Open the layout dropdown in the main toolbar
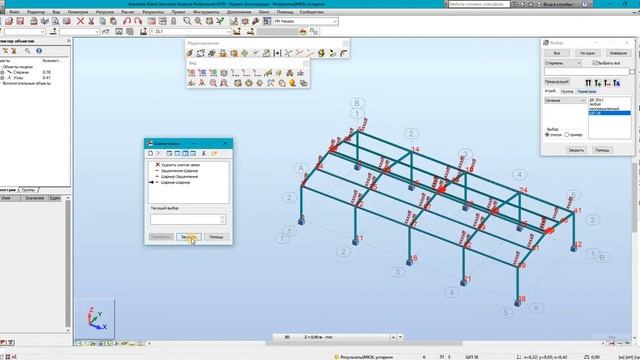The height and width of the screenshot is (360, 640). 306,21
